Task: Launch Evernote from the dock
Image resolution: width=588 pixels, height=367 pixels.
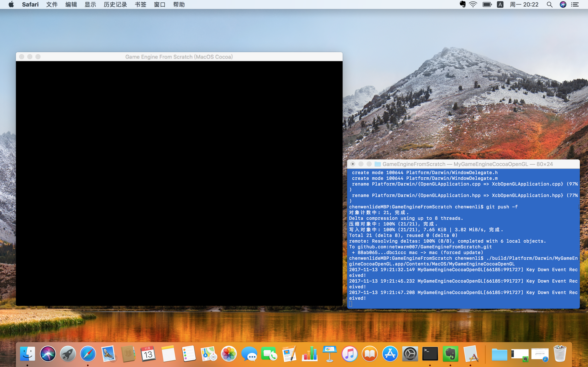Action: [450, 353]
